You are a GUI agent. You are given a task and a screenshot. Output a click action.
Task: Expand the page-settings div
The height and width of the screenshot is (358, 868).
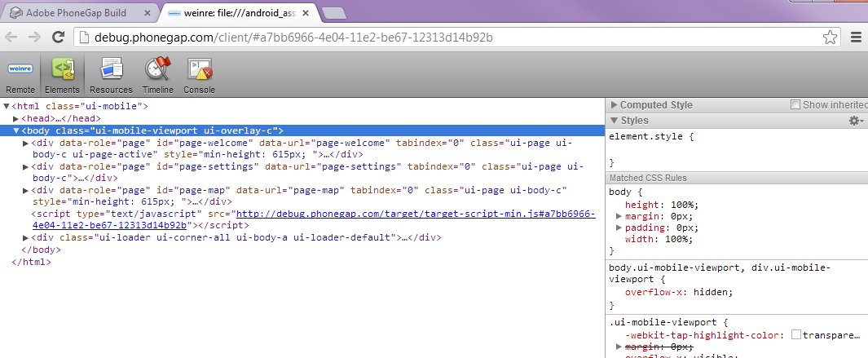pos(25,166)
